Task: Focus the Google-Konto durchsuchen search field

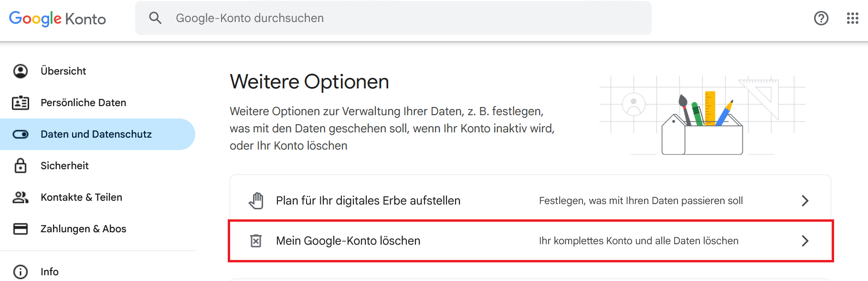Action: tap(393, 18)
